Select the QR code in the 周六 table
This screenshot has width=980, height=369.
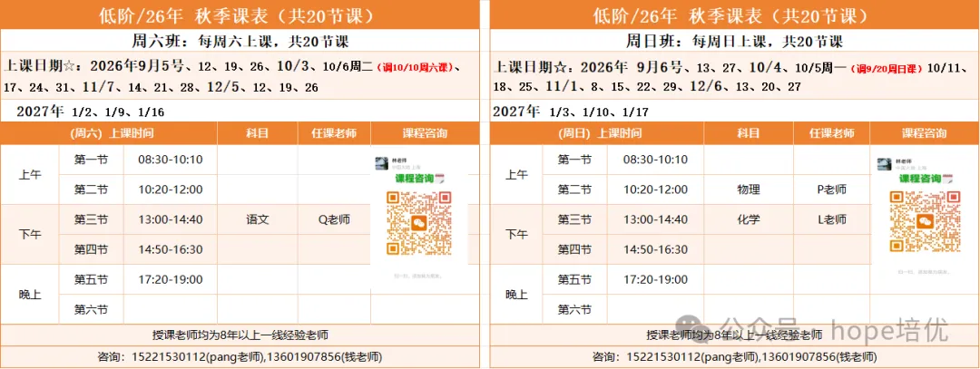[x=418, y=223]
